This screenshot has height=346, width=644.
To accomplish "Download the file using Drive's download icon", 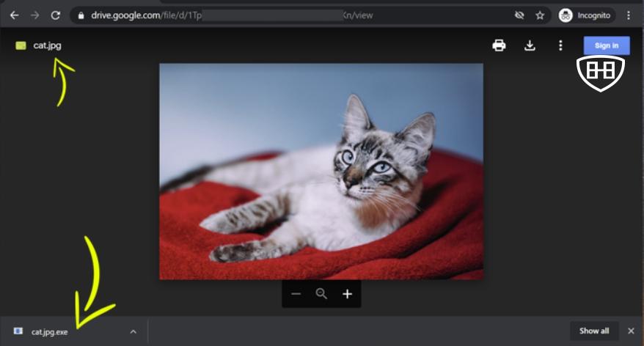I will click(x=530, y=45).
